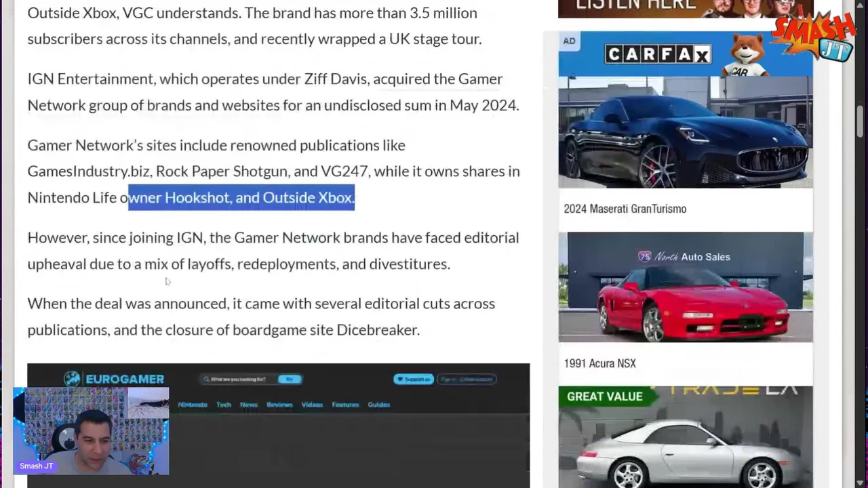Image resolution: width=868 pixels, height=488 pixels.
Task: Click the Eurogamer logo in the screenshot
Action: [114, 379]
